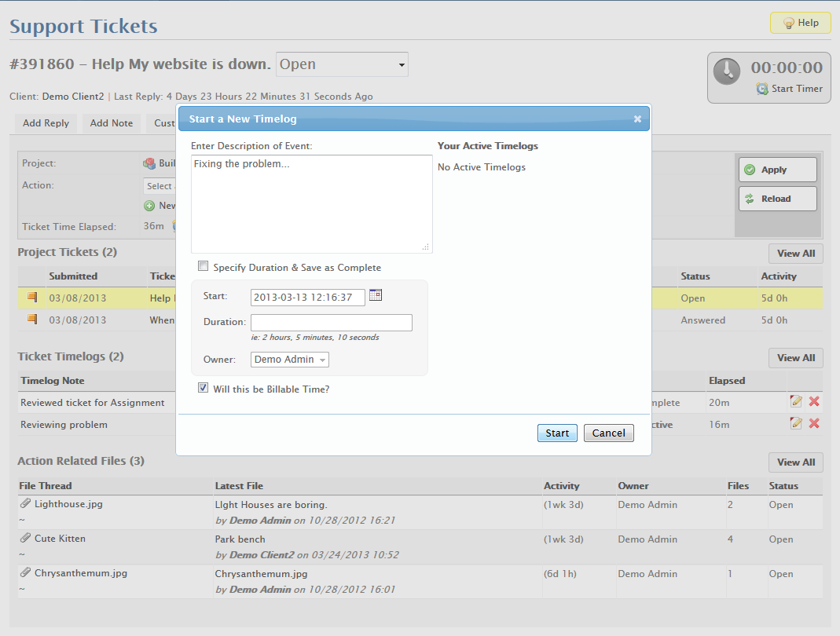The width and height of the screenshot is (840, 636).
Task: Enable Specify Duration & Save as Complete
Action: tap(204, 266)
